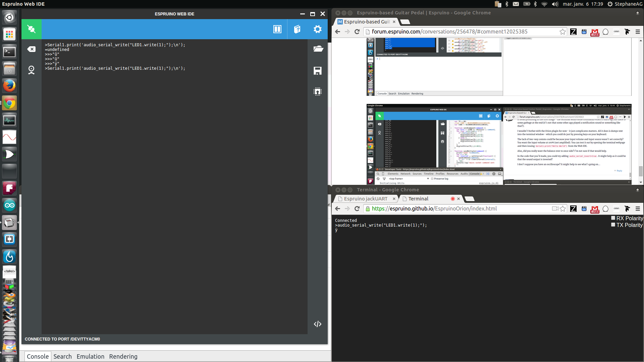Open the StephaneAG session menu

point(625,4)
